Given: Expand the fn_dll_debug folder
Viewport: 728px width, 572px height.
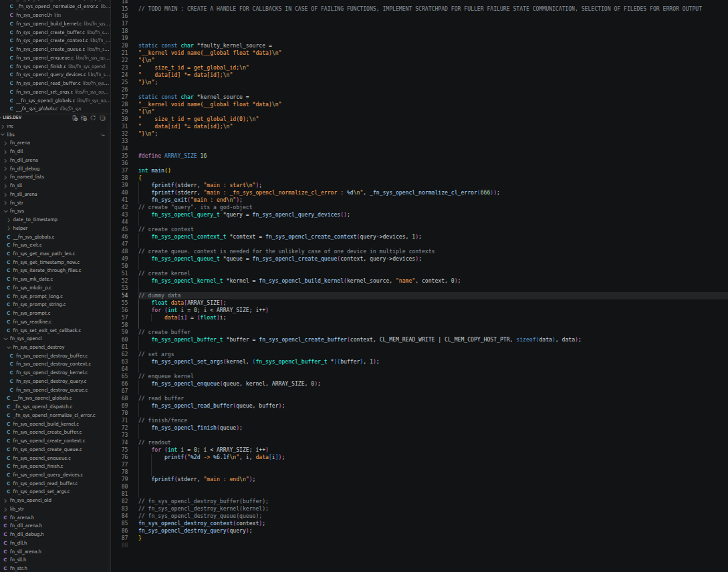Looking at the screenshot, I should click(x=25, y=169).
